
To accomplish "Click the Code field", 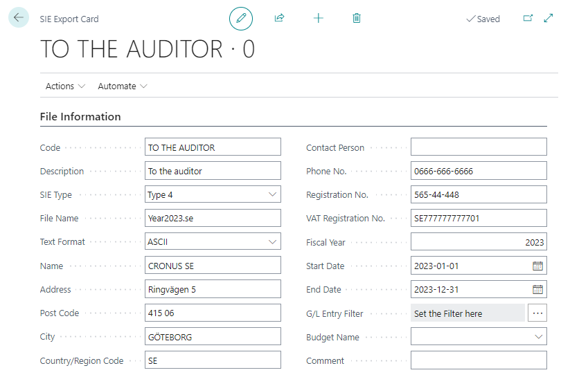I will [x=213, y=147].
